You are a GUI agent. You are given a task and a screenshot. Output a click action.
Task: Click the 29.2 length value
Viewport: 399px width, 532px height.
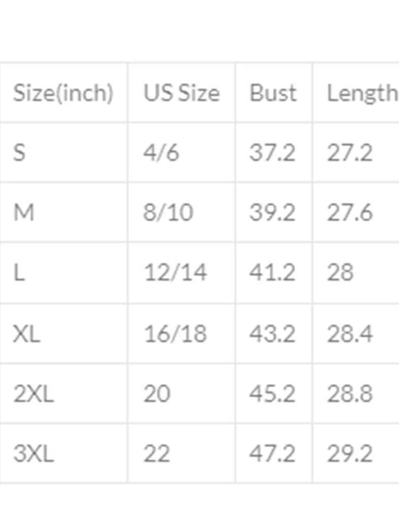pos(350,454)
